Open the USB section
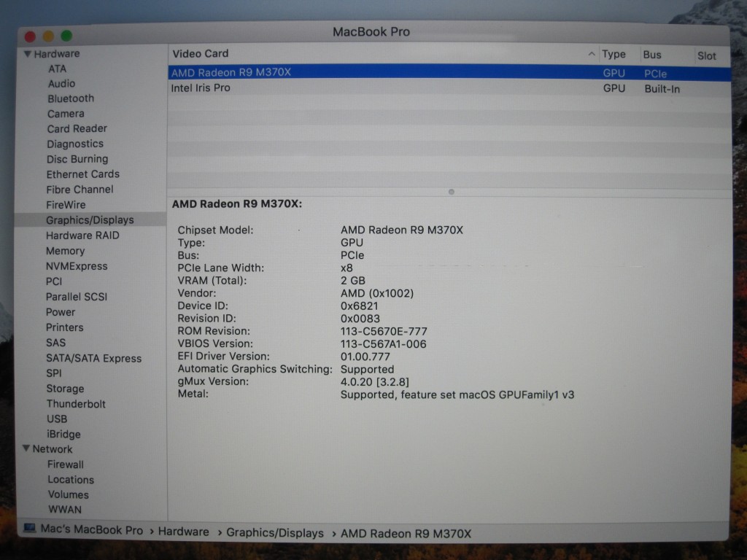 pos(57,419)
